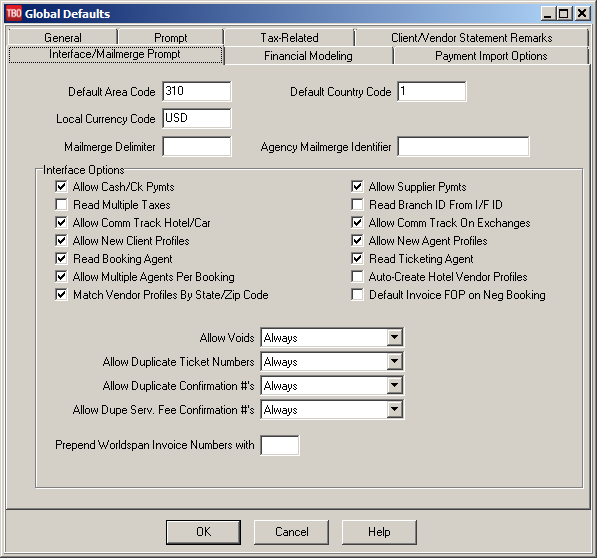Screen dimensions: 597x558
Task: Expand Allow Dupe Serv. Fee Confirmation dropdown
Action: click(x=395, y=409)
